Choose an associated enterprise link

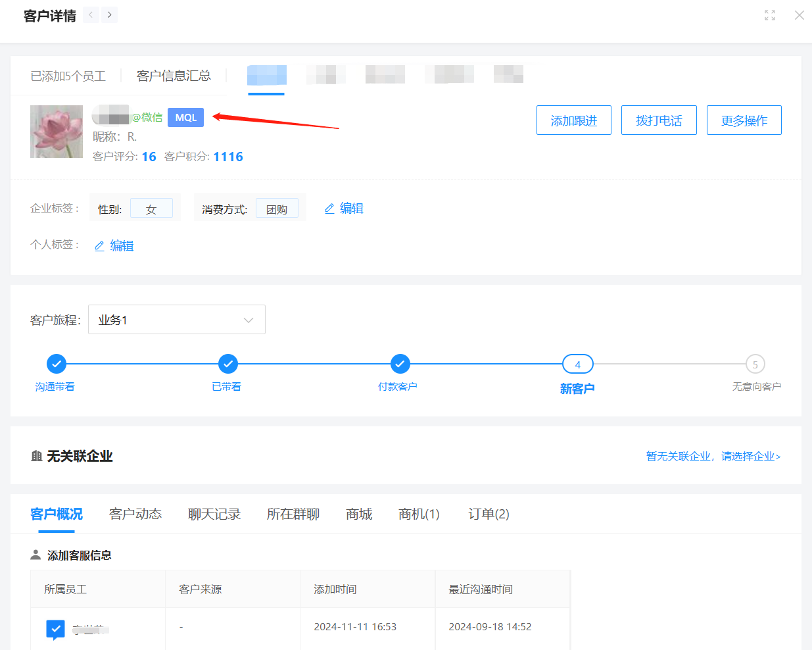(713, 456)
